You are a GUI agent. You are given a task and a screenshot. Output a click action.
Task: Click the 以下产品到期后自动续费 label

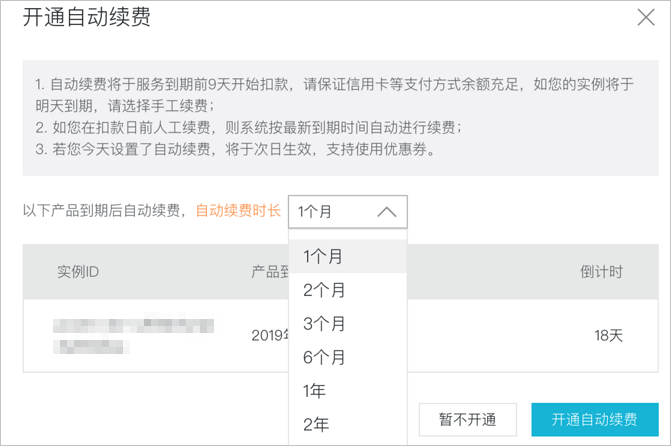pyautogui.click(x=104, y=211)
